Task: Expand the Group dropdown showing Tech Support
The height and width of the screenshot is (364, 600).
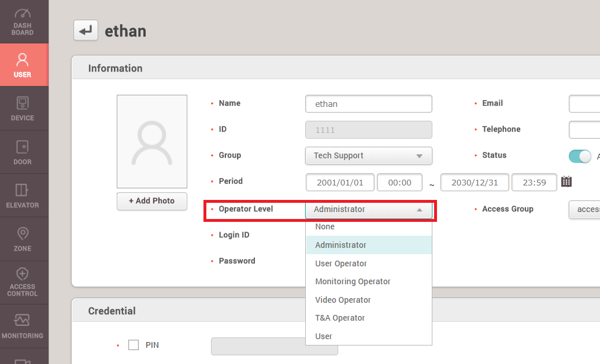Action: (x=368, y=155)
